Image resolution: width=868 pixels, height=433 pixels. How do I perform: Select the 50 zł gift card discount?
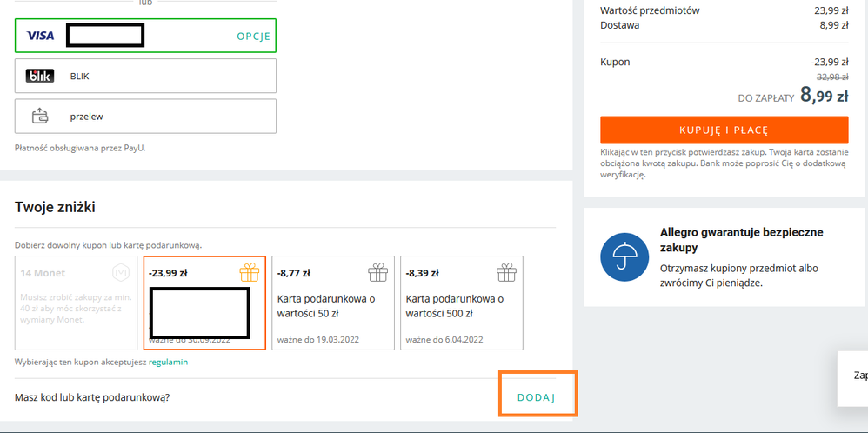(x=333, y=303)
